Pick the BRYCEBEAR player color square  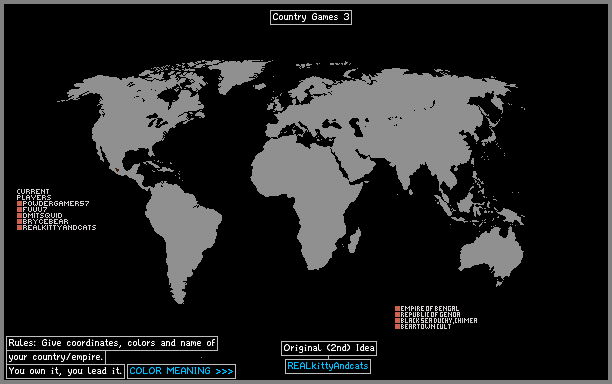[19, 222]
